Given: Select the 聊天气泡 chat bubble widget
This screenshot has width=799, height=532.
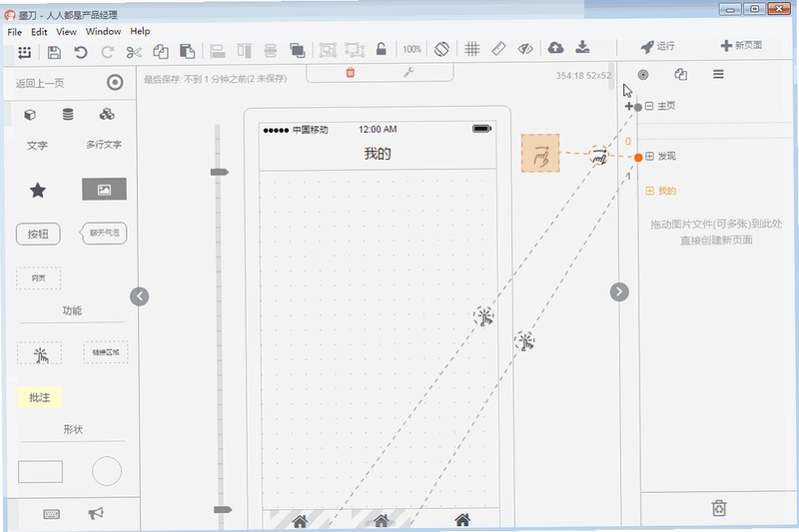Looking at the screenshot, I should (104, 234).
